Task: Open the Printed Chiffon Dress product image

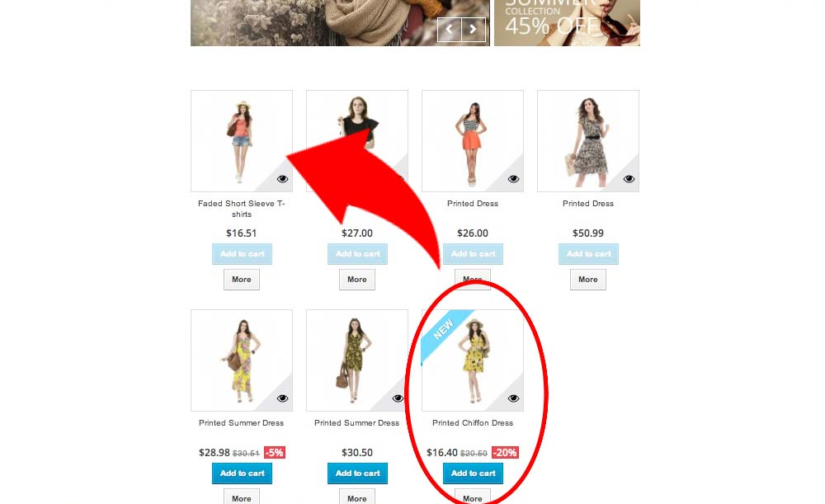Action: pos(473,360)
